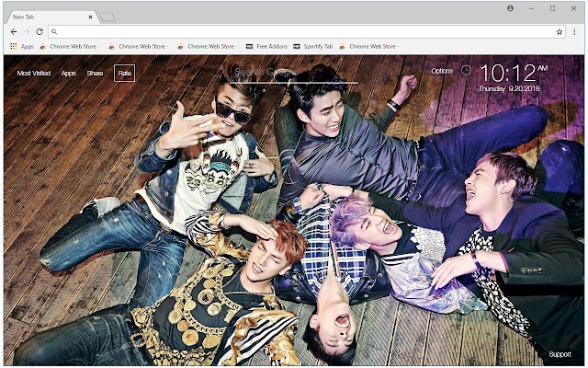588x368 pixels.
Task: Close the New Tab tab
Action: pos(90,17)
